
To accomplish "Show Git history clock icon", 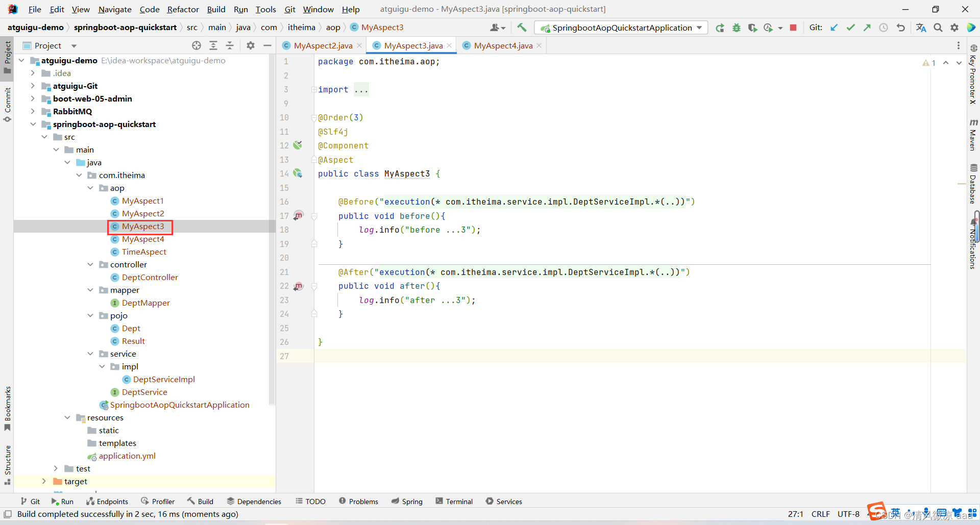I will coord(884,28).
